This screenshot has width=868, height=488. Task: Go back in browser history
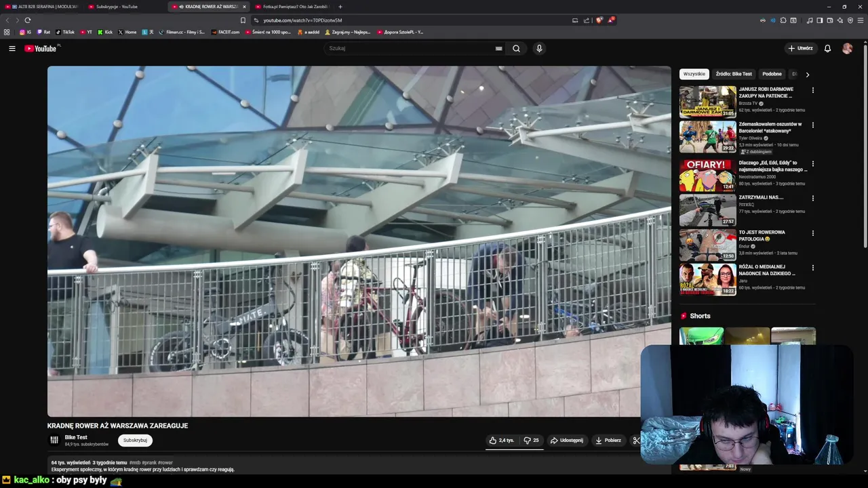pos(7,20)
